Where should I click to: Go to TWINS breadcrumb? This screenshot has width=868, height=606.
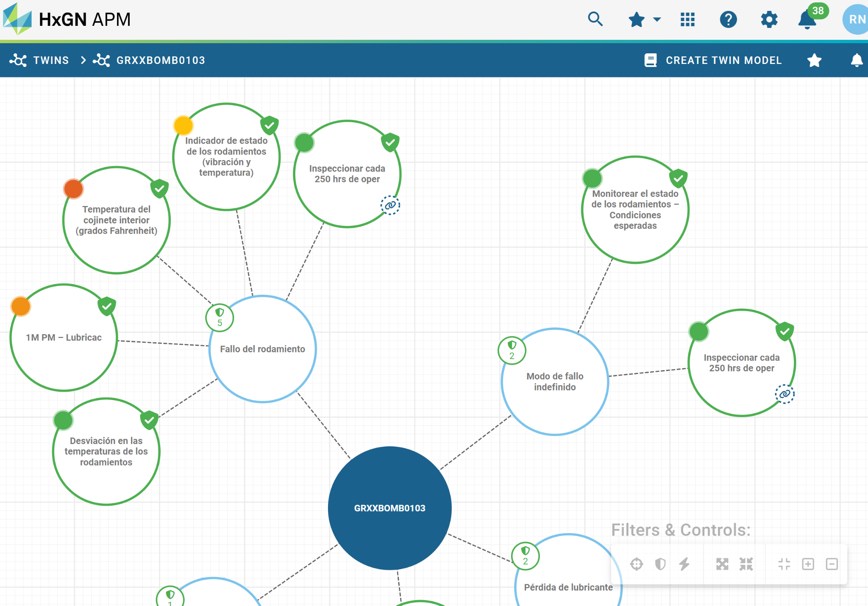pos(39,60)
